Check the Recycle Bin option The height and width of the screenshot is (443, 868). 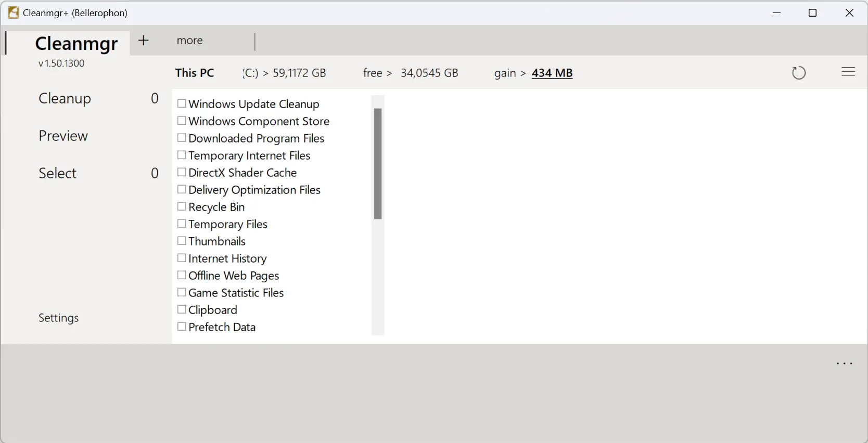(182, 206)
